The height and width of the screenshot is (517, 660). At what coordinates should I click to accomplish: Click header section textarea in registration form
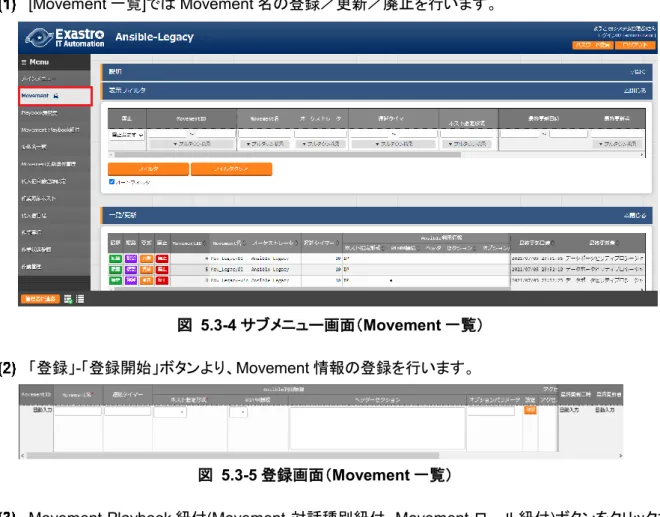point(378,428)
